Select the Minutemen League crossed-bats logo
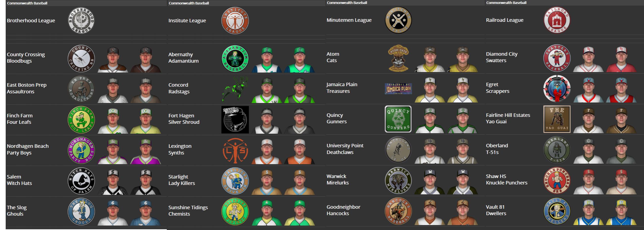644x230 pixels. coord(398,20)
